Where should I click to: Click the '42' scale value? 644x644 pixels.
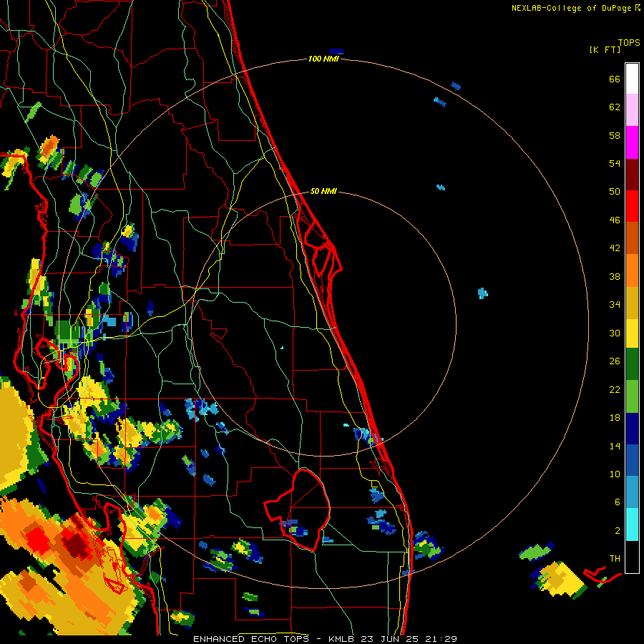(x=615, y=248)
